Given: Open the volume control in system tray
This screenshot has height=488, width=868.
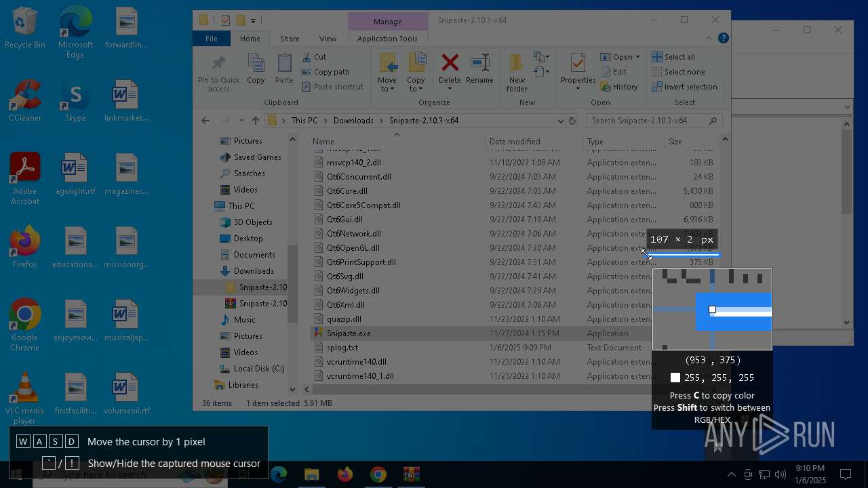Looking at the screenshot, I should [781, 474].
